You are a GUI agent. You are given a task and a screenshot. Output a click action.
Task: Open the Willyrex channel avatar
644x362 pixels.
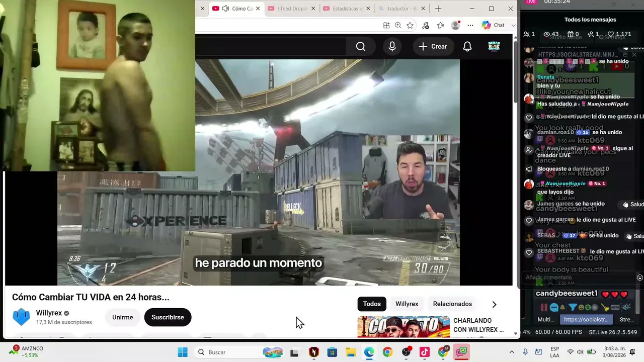point(21,317)
